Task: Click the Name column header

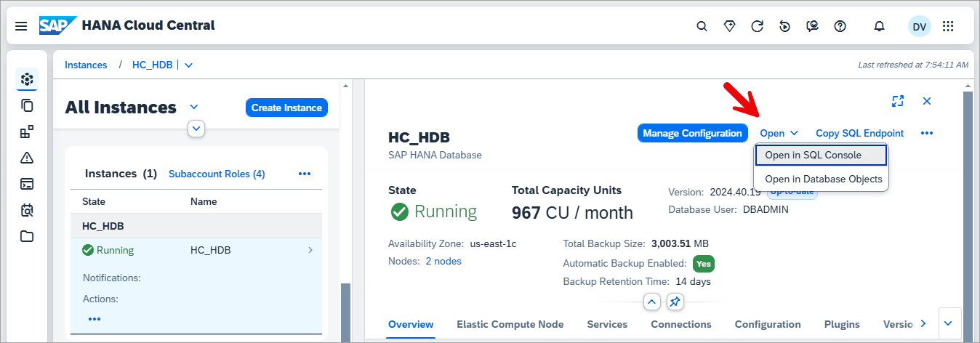Action: 204,201
